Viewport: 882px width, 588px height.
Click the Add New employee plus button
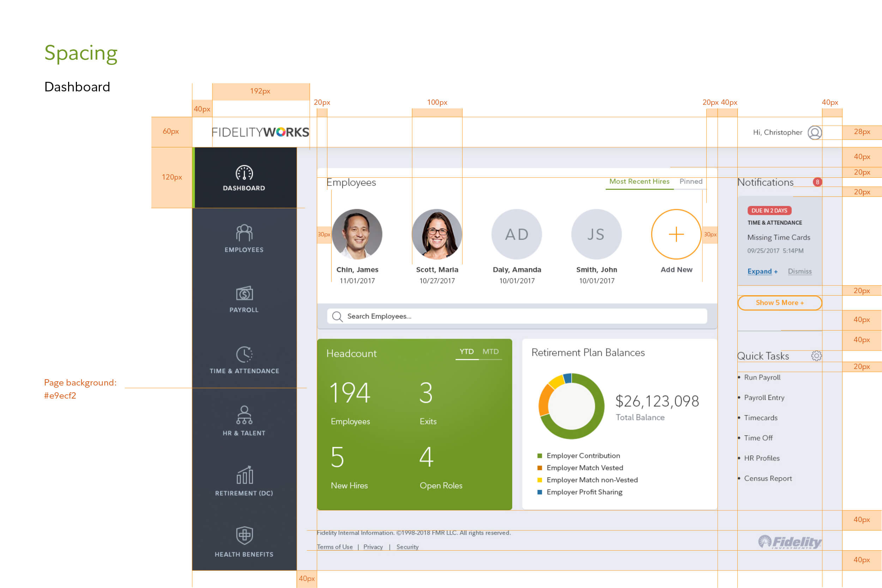[676, 234]
